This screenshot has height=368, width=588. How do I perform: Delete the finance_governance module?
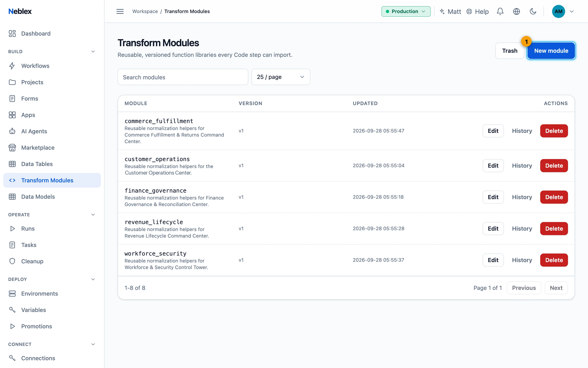(554, 197)
